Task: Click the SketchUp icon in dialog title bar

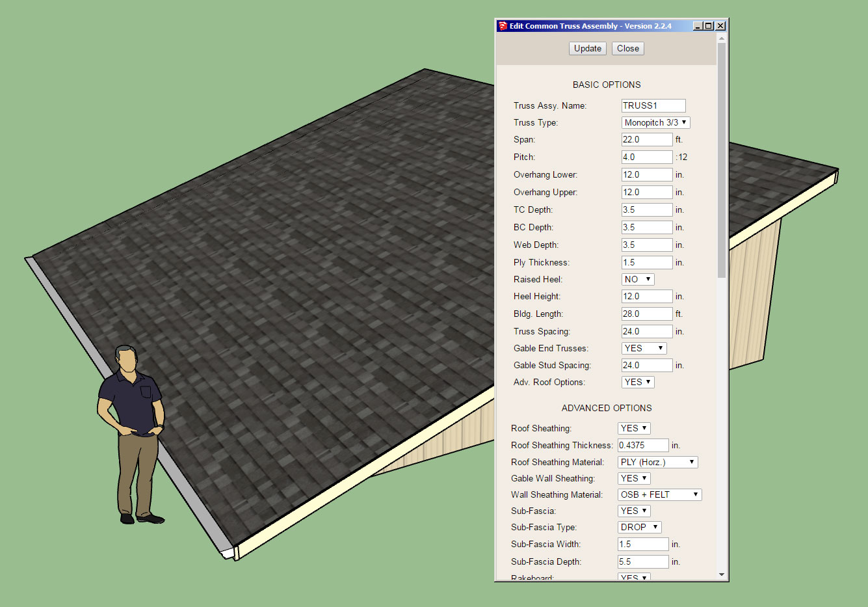Action: pos(503,26)
